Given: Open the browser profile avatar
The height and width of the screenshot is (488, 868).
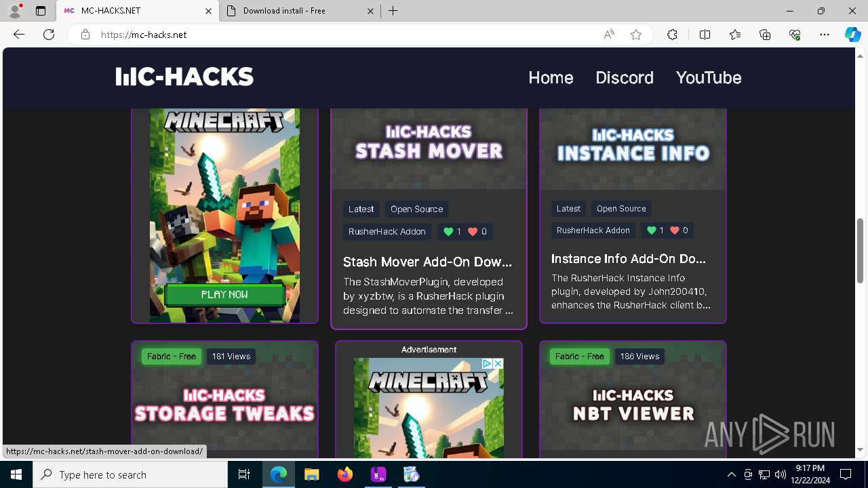Looking at the screenshot, I should 15,11.
